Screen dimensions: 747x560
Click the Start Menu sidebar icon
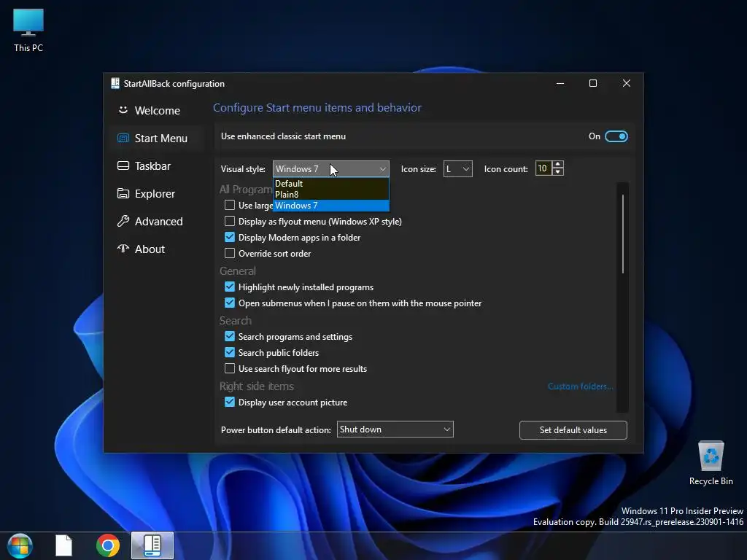click(x=123, y=138)
